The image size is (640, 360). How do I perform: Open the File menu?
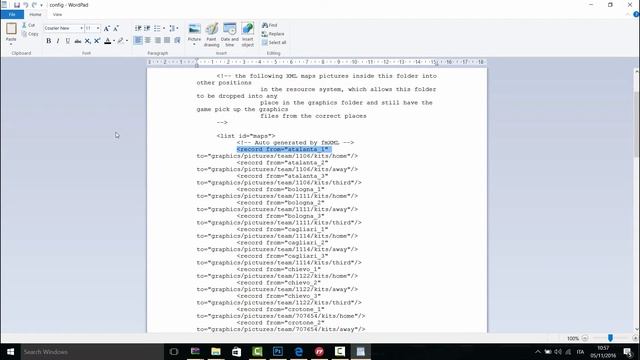pyautogui.click(x=12, y=14)
